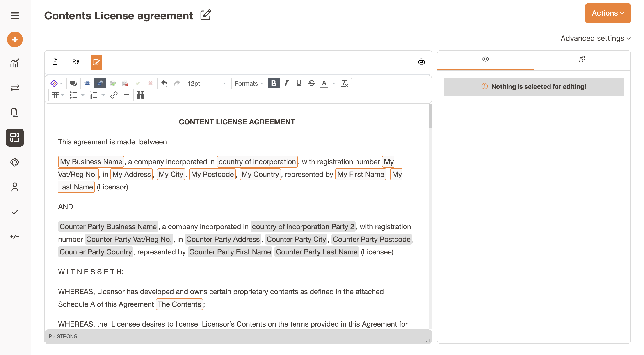Image resolution: width=644 pixels, height=355 pixels.
Task: Open the table insert menu
Action: point(57,95)
